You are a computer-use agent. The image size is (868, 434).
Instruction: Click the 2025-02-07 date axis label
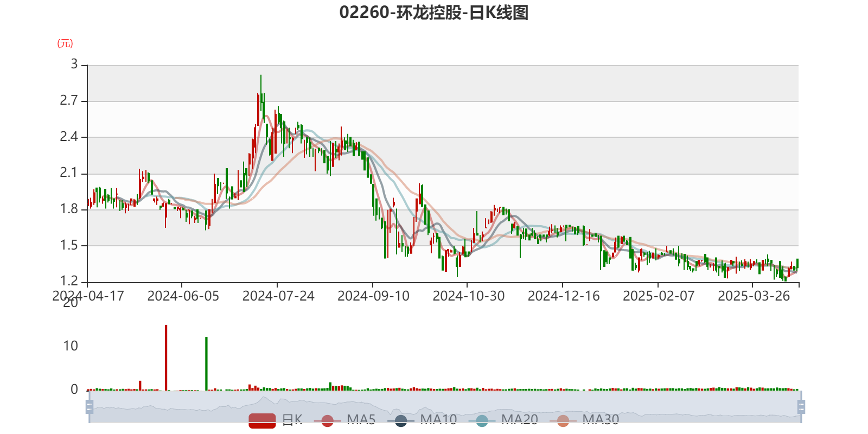[659, 296]
